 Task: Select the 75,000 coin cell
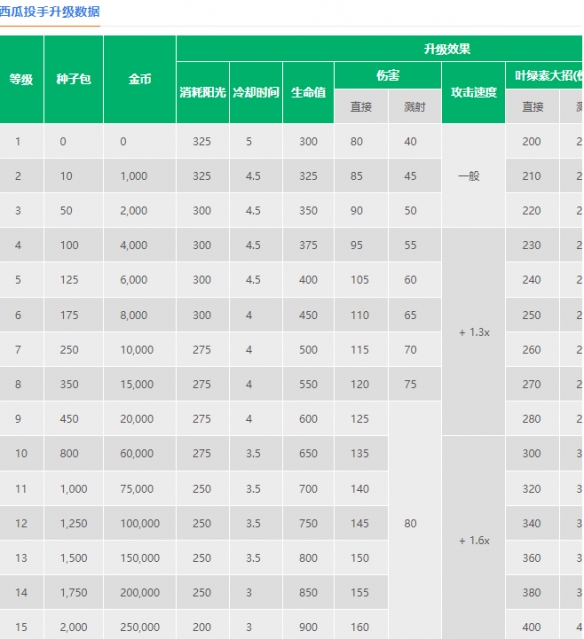coord(140,489)
